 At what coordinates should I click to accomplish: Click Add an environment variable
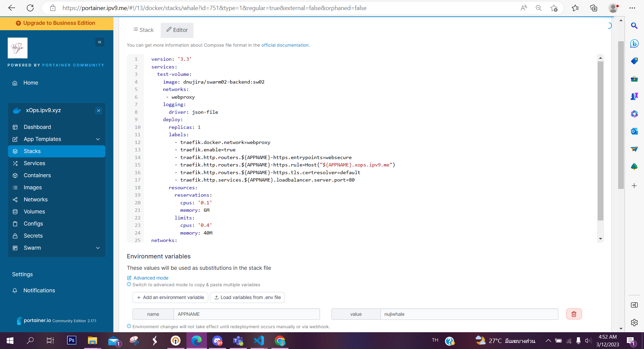pos(170,297)
